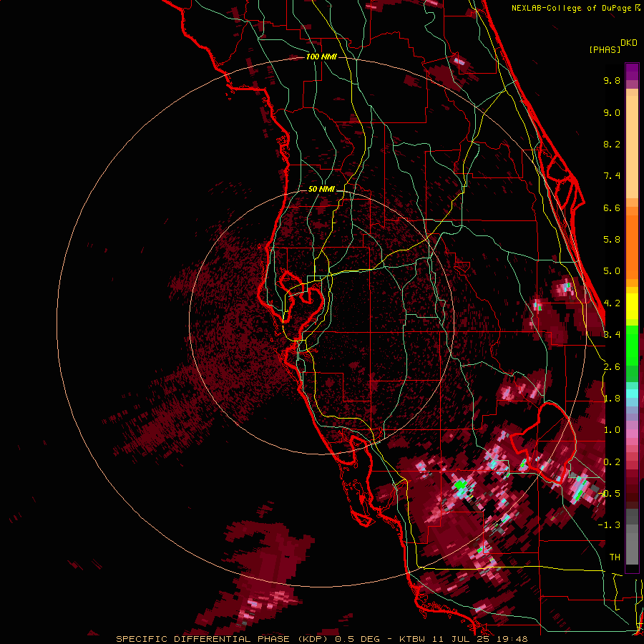Pick the yellow band of the color bar
This screenshot has width=644, height=644.
click(632, 306)
